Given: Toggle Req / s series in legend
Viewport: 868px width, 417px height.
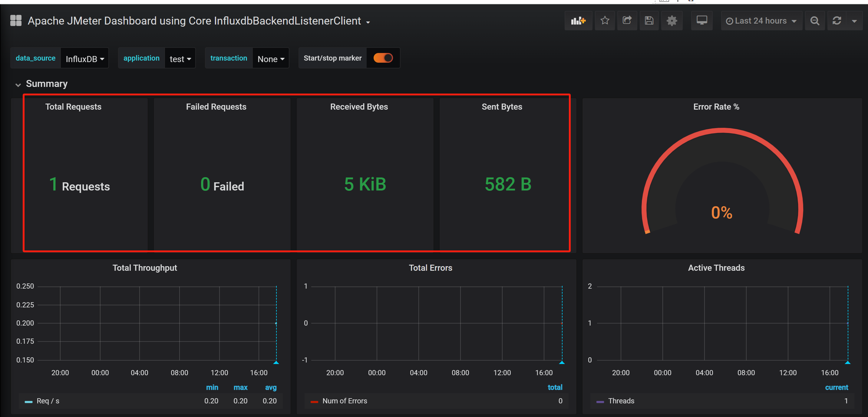Looking at the screenshot, I should (48, 401).
